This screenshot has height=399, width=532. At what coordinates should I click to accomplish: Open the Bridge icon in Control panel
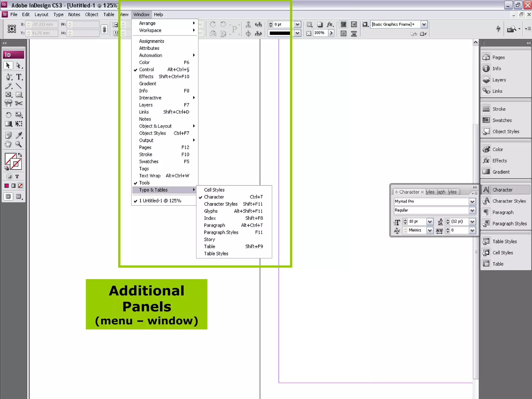[512, 29]
